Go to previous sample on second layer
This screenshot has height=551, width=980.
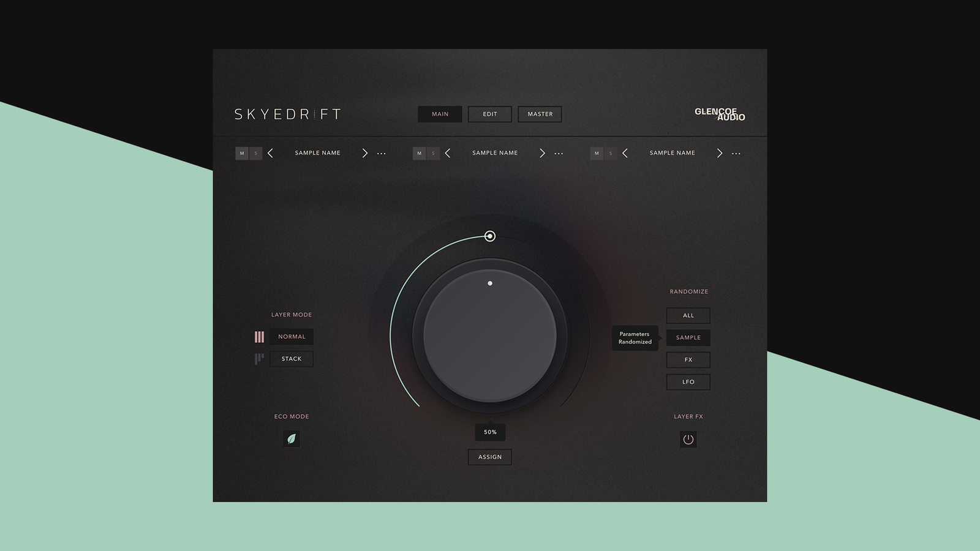coord(448,153)
